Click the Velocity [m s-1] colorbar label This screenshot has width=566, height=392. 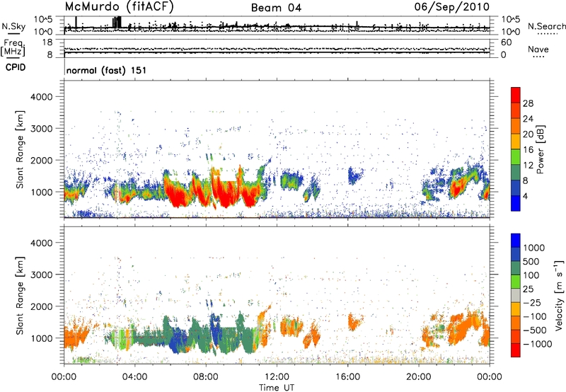560,295
